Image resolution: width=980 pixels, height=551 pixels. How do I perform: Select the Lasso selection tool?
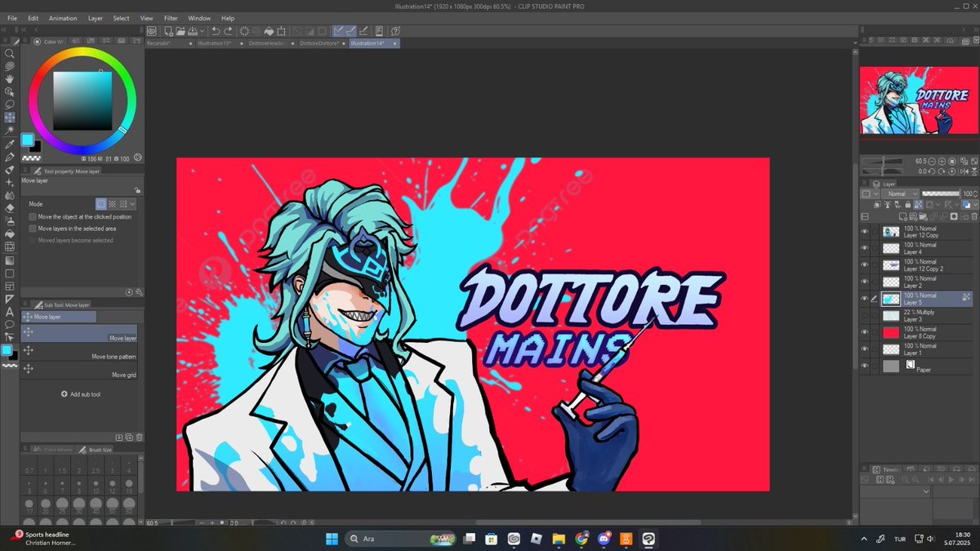10,104
